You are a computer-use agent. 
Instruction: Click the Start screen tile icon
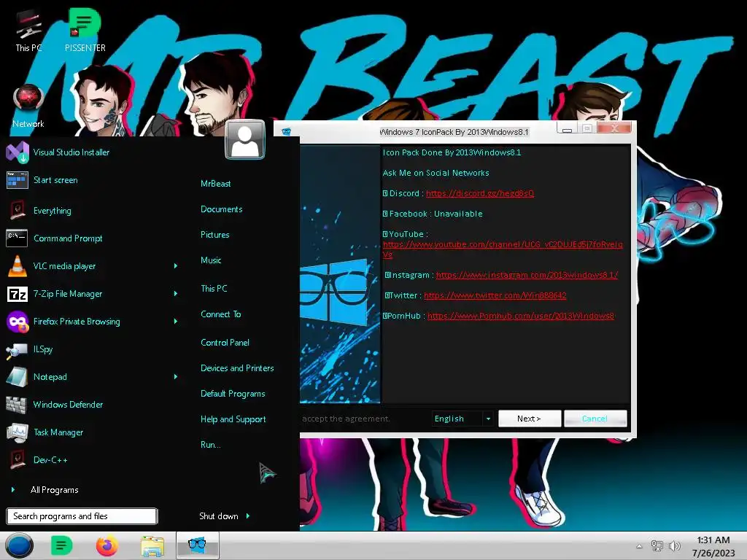click(18, 180)
